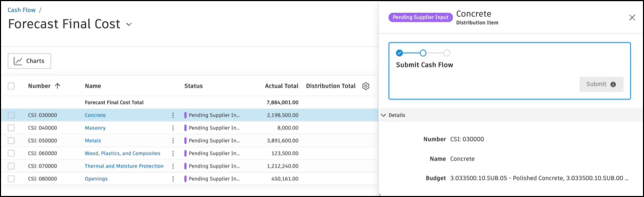Screen dimensions: 644x197
Task: Open the more-options menu for Masonry row
Action: [x=173, y=128]
